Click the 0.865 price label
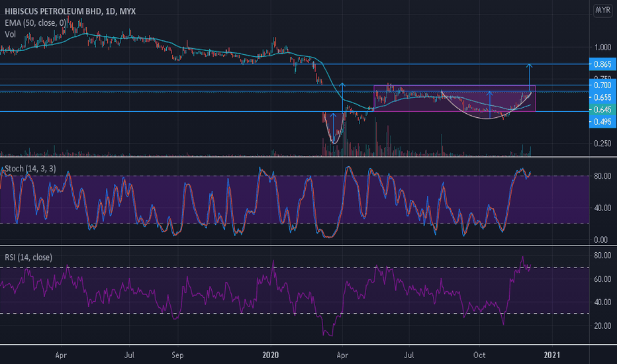 click(602, 64)
